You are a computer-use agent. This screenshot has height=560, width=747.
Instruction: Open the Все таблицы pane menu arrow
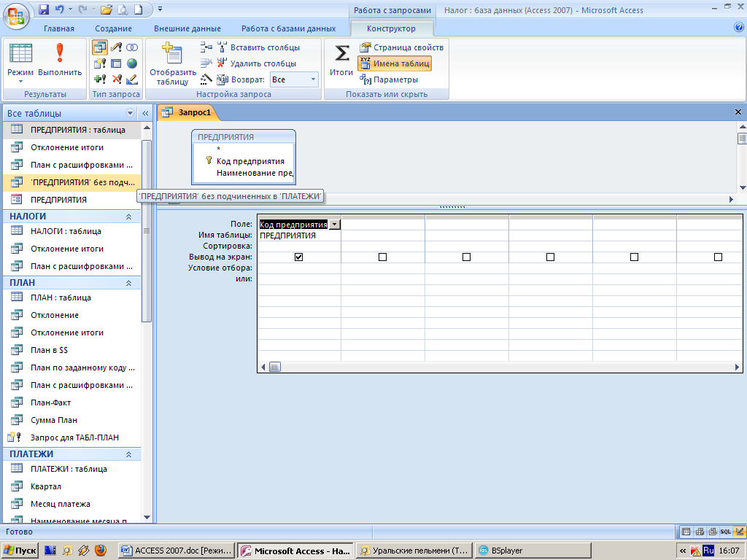[x=130, y=113]
